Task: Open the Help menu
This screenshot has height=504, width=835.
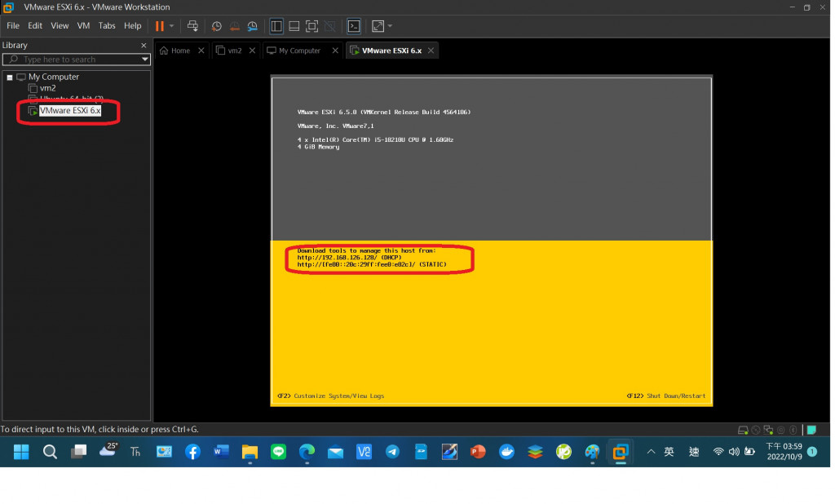Action: [133, 25]
